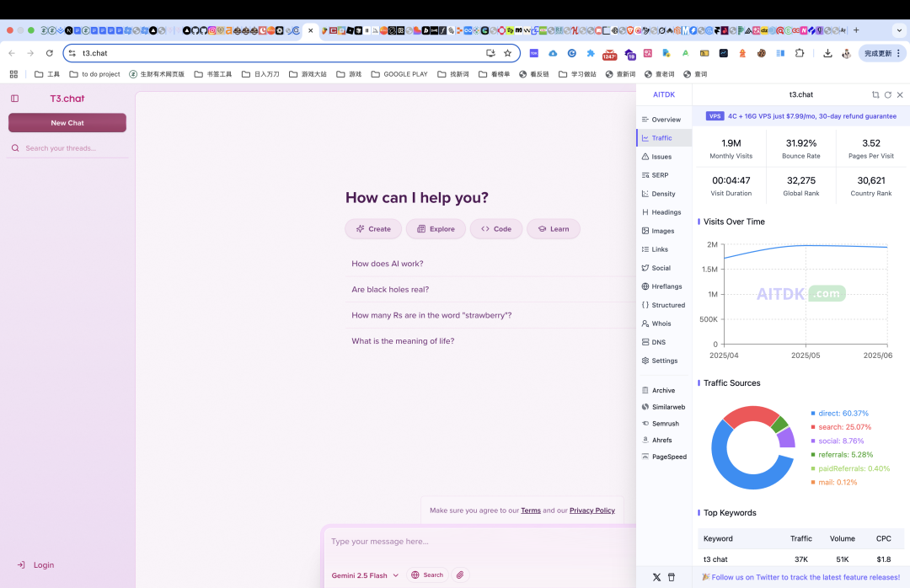Open the Gemini 2.5 Flash model dropdown
The width and height of the screenshot is (910, 588).
tap(365, 575)
